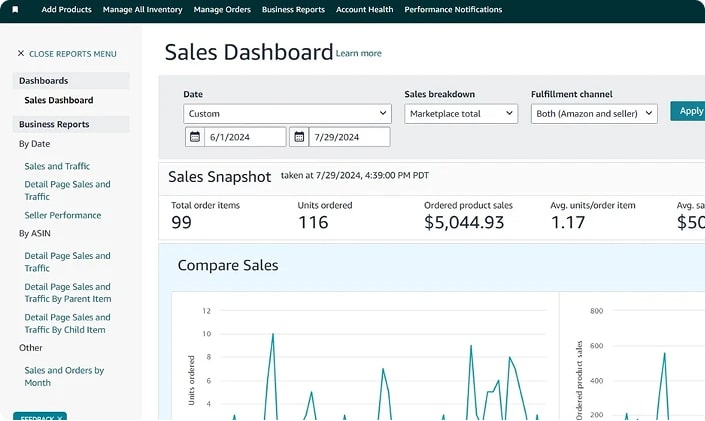705x421 pixels.
Task: Open Add Products menu item
Action: point(66,9)
